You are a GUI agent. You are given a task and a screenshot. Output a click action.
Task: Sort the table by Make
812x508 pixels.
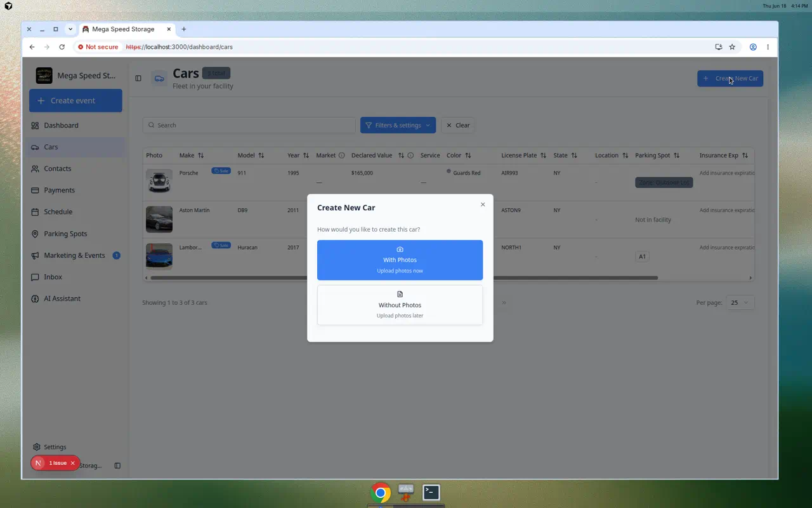[x=200, y=156]
